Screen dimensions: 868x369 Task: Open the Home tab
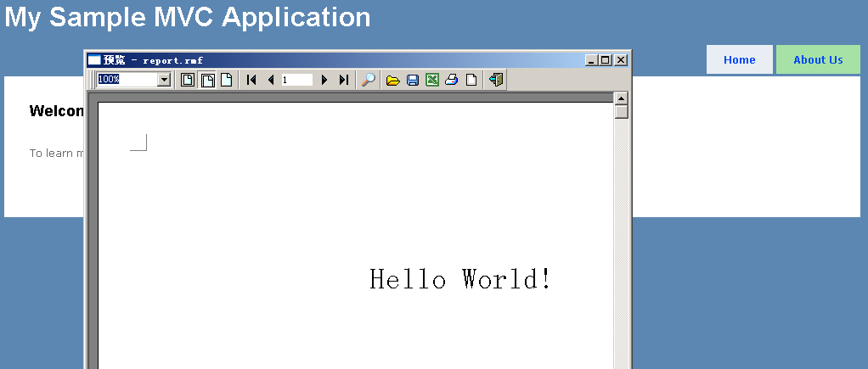[739, 59]
